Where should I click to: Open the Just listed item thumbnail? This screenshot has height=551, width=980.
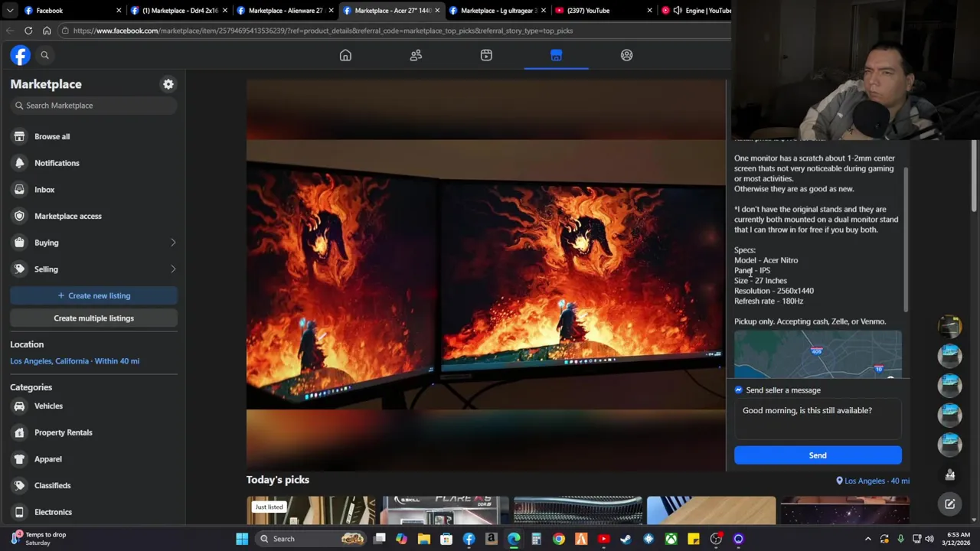coord(311,510)
